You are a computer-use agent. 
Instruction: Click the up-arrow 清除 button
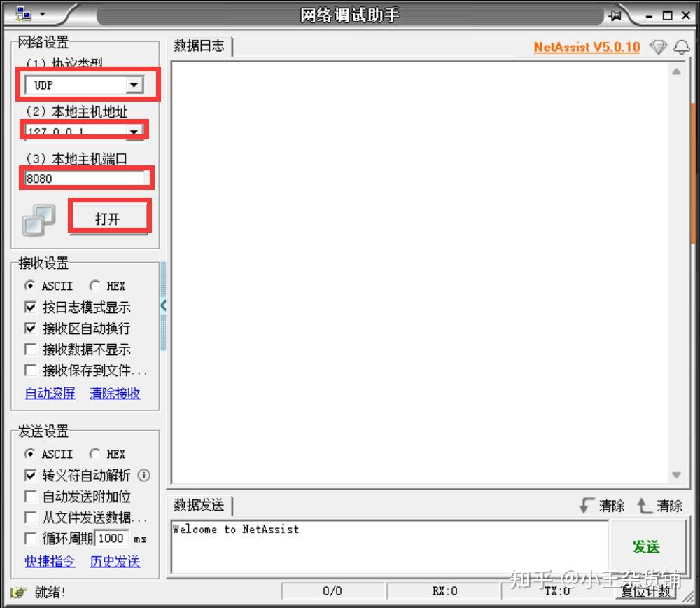660,505
